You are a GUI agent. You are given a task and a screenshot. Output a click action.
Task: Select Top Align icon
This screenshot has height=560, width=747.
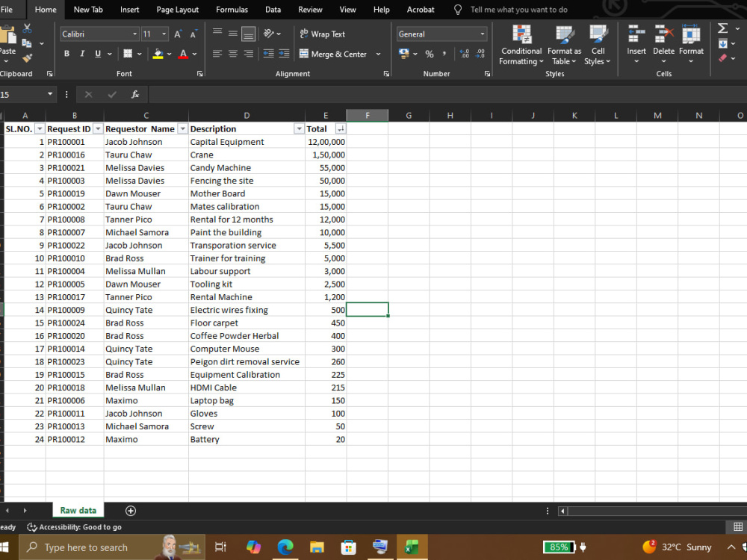[x=217, y=32]
